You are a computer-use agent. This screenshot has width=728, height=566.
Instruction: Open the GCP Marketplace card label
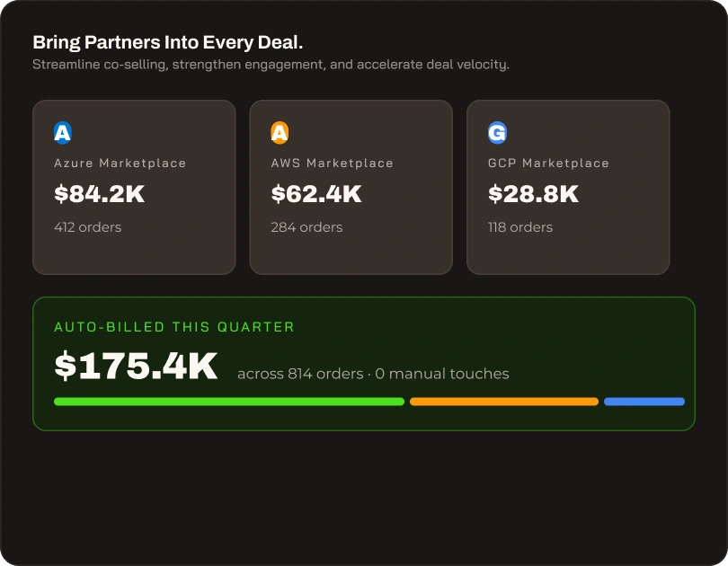click(x=548, y=164)
